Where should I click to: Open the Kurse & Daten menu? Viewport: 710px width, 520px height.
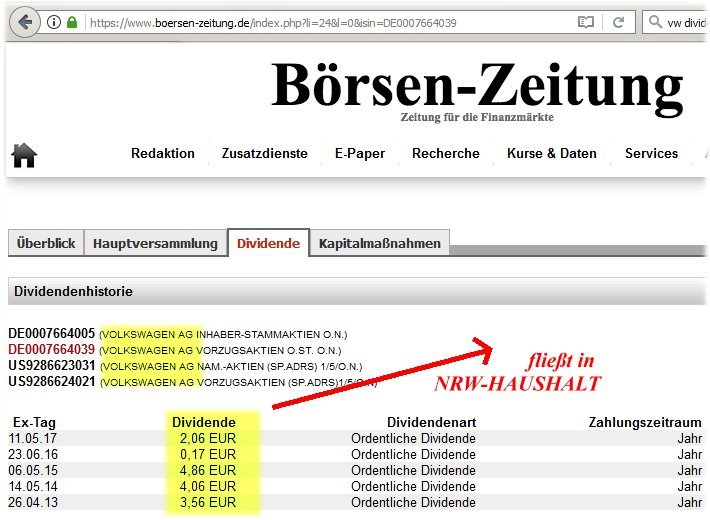tap(552, 154)
